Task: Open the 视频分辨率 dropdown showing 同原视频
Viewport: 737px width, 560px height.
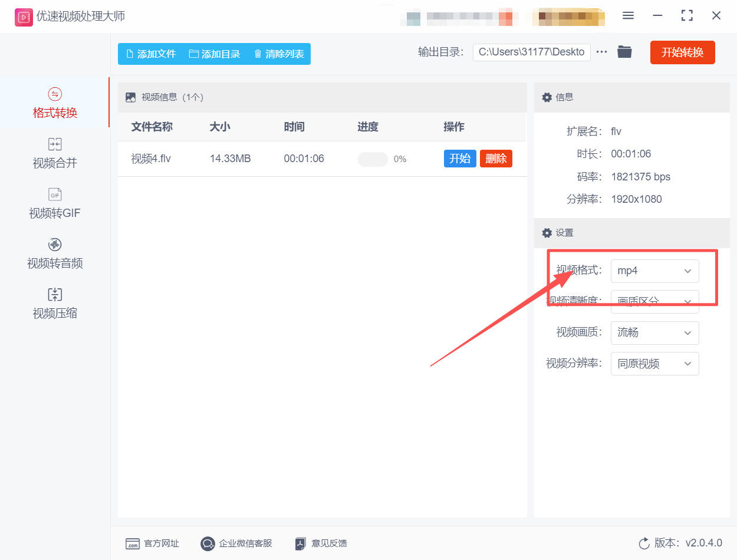Action: point(654,364)
